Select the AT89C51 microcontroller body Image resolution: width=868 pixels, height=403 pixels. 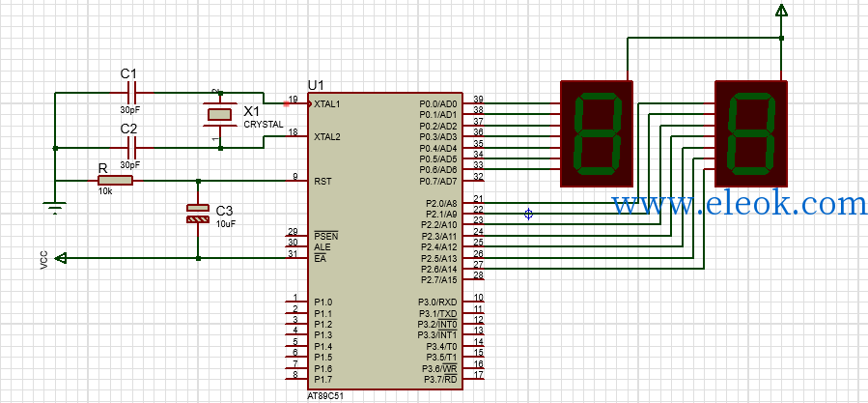click(x=384, y=241)
